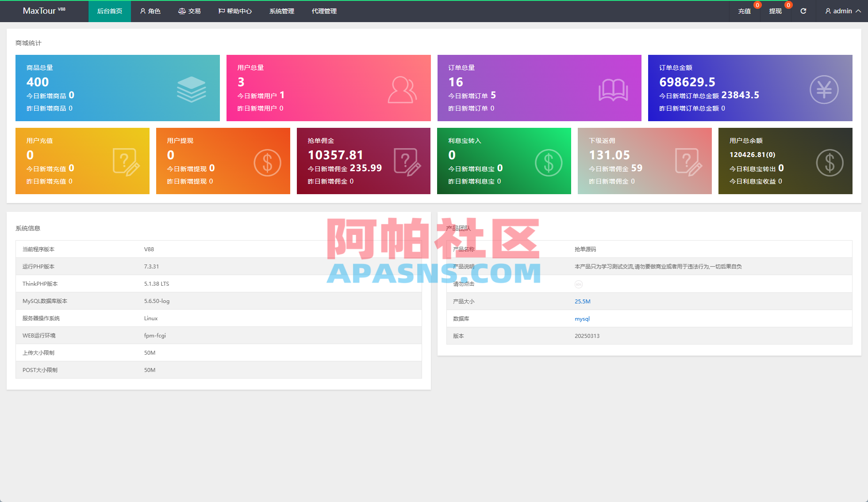Click the 充值 button with badge
The height and width of the screenshot is (502, 868).
(745, 11)
